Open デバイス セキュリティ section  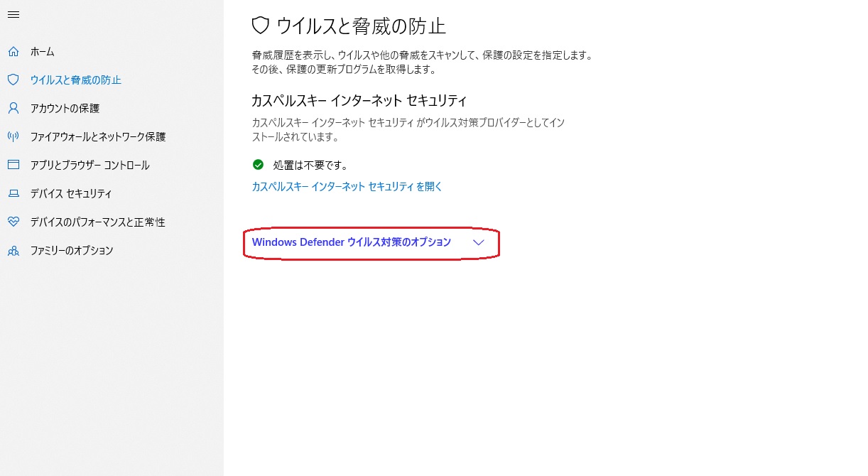click(x=71, y=193)
